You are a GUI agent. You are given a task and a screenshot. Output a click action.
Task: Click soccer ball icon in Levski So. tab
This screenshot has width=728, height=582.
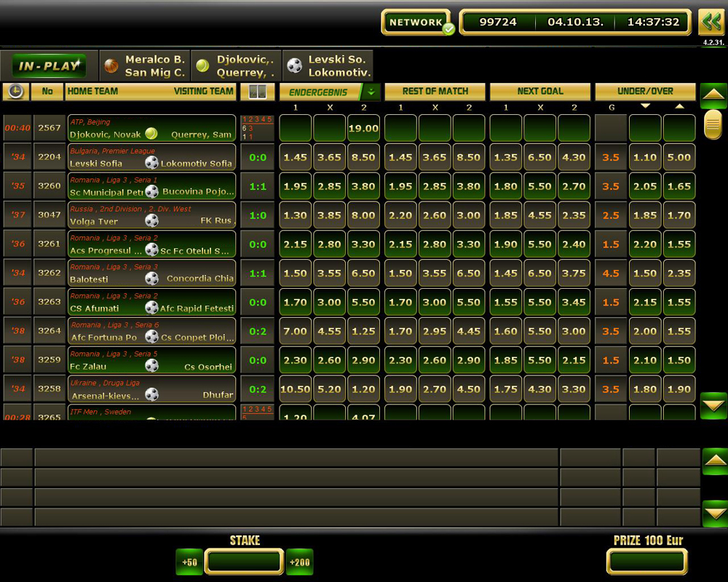294,66
